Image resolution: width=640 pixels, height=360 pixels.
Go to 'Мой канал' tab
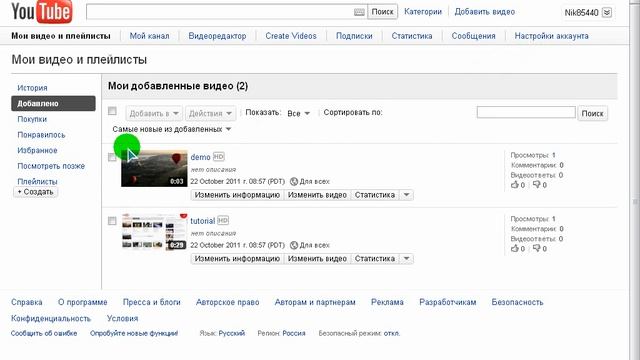[x=149, y=36]
